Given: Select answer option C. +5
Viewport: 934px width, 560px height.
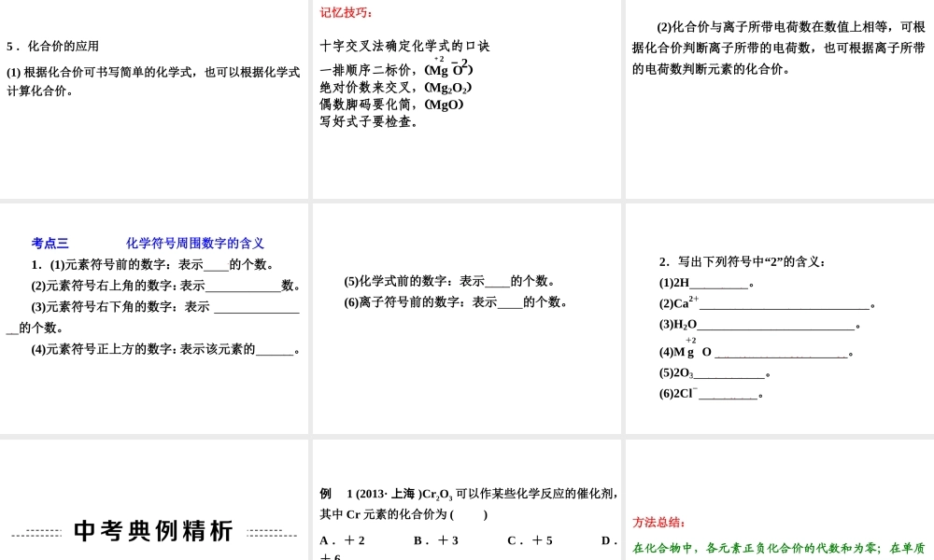Looking at the screenshot, I should coord(531,540).
